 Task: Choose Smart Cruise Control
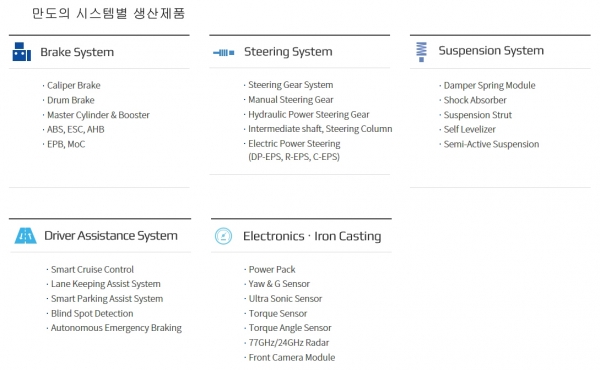click(x=92, y=269)
